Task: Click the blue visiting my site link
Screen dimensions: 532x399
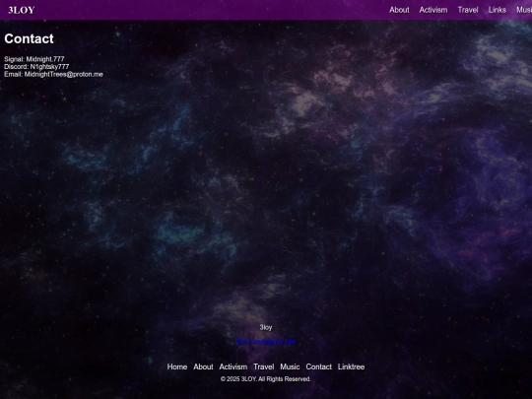Action: click(266, 342)
